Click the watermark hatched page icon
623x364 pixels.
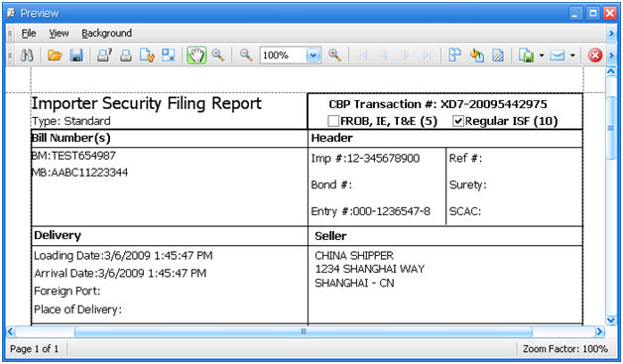(x=498, y=56)
